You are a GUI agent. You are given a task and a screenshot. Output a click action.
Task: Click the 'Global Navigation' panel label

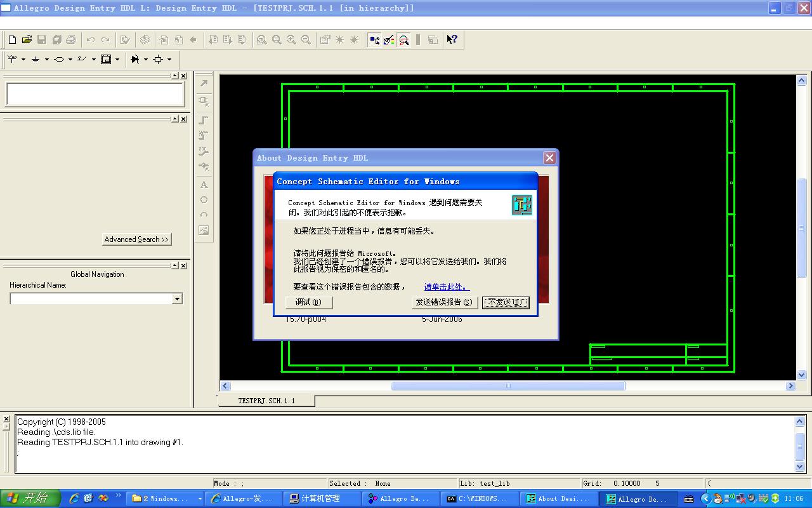pos(97,274)
